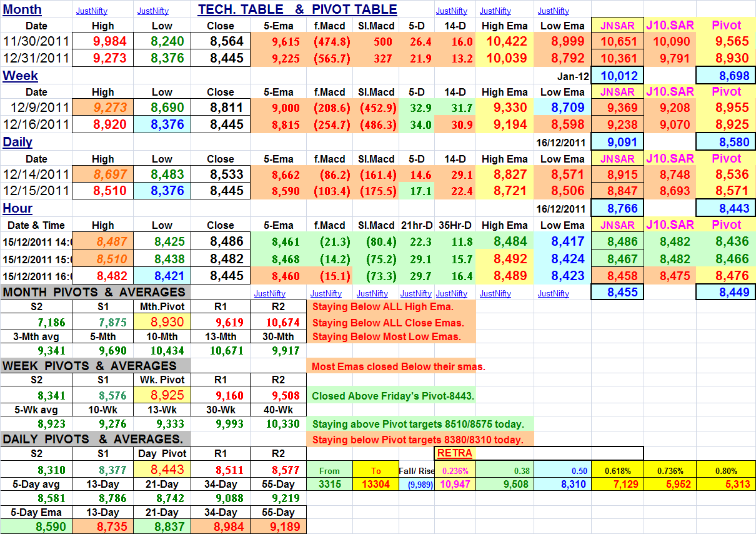Click the JNSAR value 10,651
756x534 pixels.
pos(619,41)
